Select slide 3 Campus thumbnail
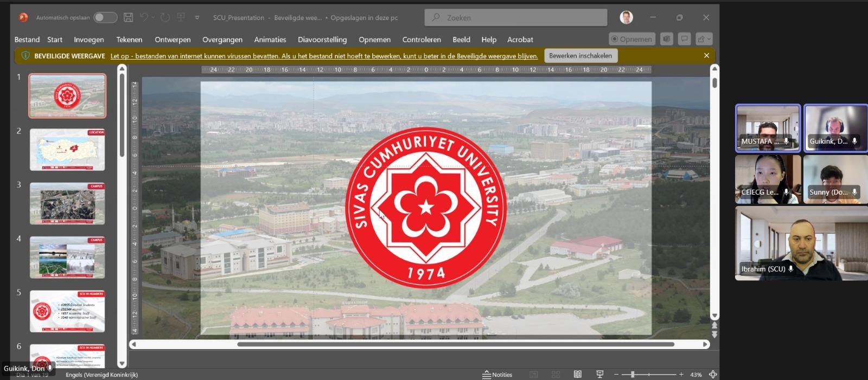The width and height of the screenshot is (868, 380). pos(67,204)
